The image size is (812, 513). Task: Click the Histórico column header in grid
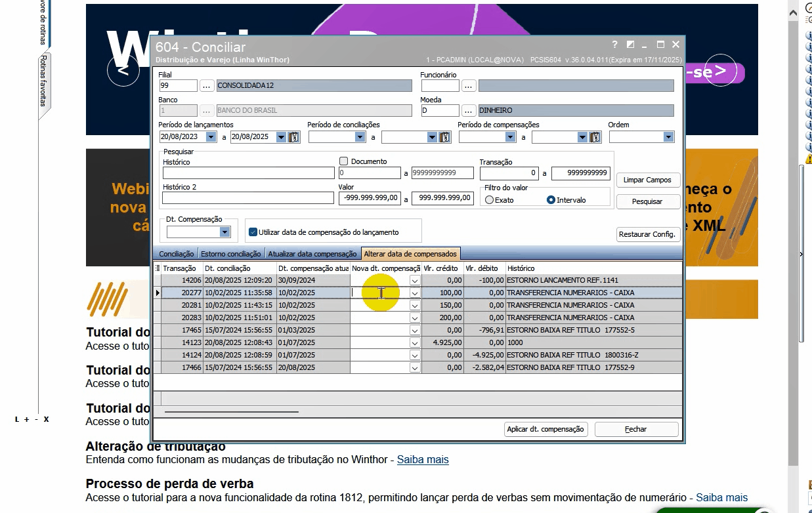pyautogui.click(x=593, y=268)
